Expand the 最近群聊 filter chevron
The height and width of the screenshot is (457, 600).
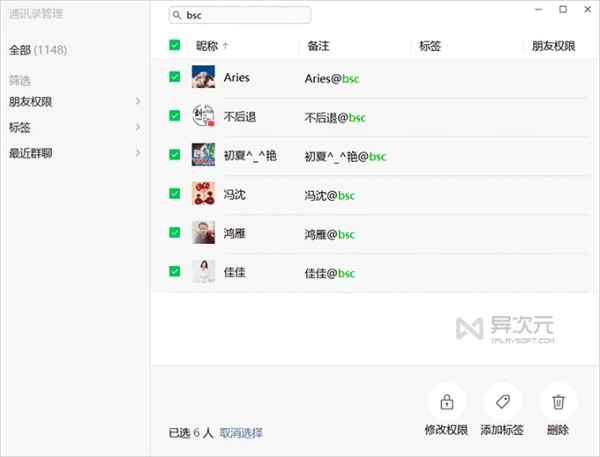pyautogui.click(x=138, y=153)
